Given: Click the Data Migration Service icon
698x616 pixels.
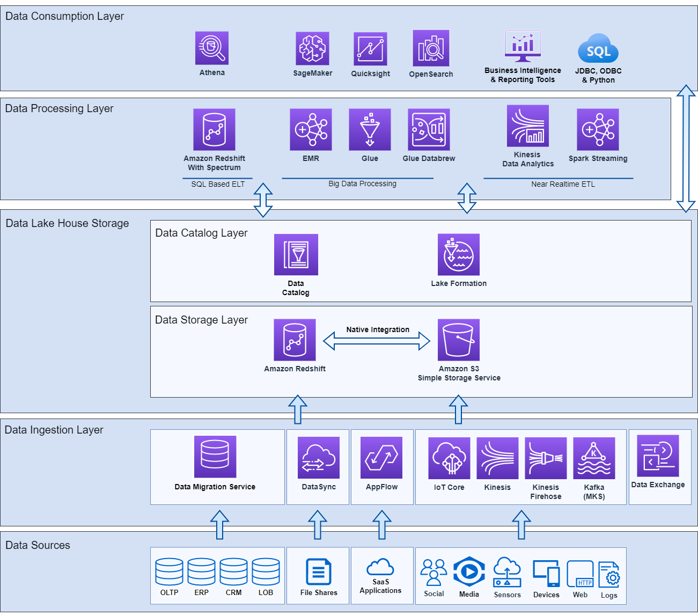Looking at the screenshot, I should click(x=215, y=457).
